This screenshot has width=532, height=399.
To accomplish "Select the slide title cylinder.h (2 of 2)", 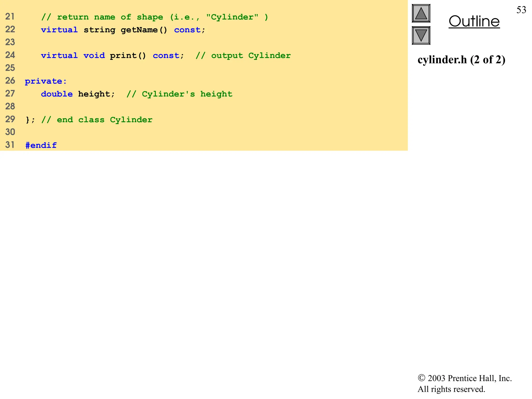I will [x=461, y=60].
